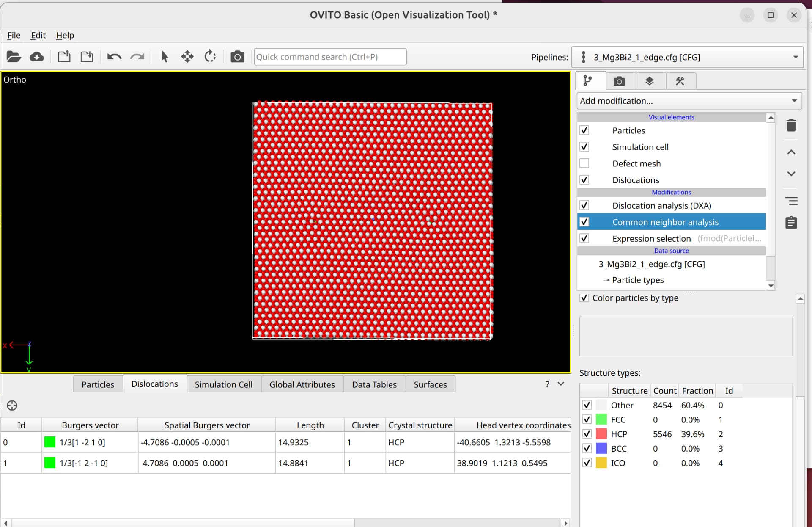Click the undo arrow icon
The image size is (812, 527).
pyautogui.click(x=114, y=57)
